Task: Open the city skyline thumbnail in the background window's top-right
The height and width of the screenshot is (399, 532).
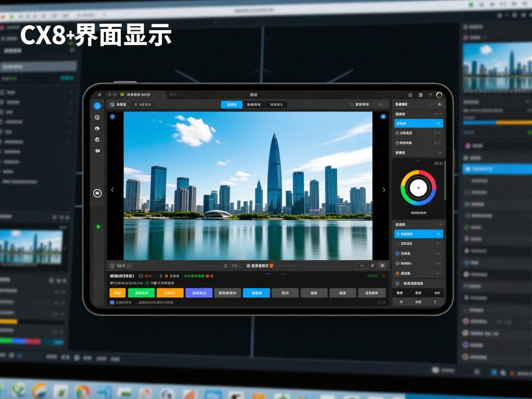Action: pyautogui.click(x=497, y=67)
